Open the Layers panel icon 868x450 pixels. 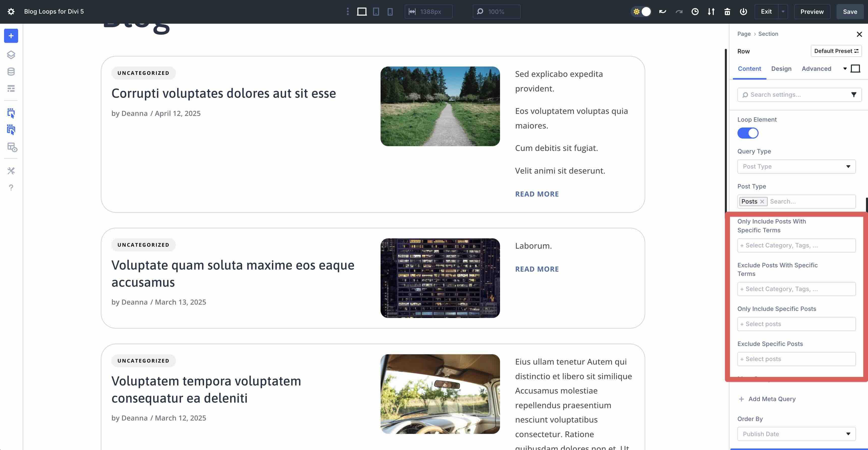[11, 55]
